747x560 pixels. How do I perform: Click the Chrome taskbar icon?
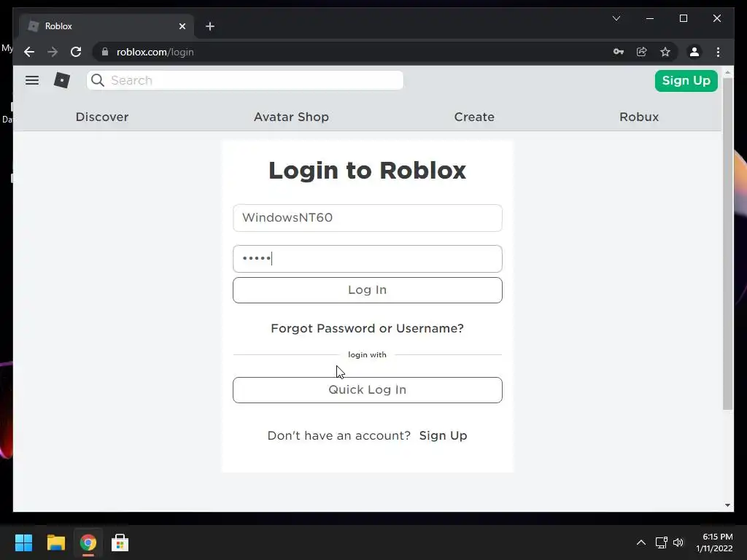[x=88, y=542]
